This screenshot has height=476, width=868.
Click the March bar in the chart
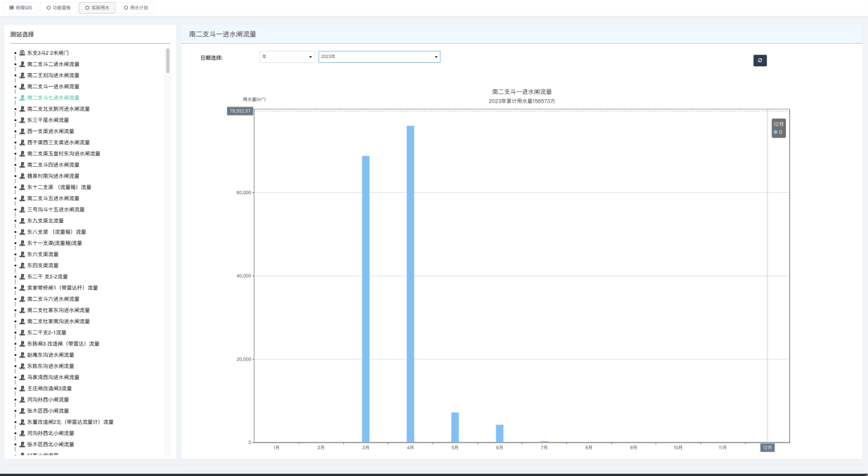366,299
